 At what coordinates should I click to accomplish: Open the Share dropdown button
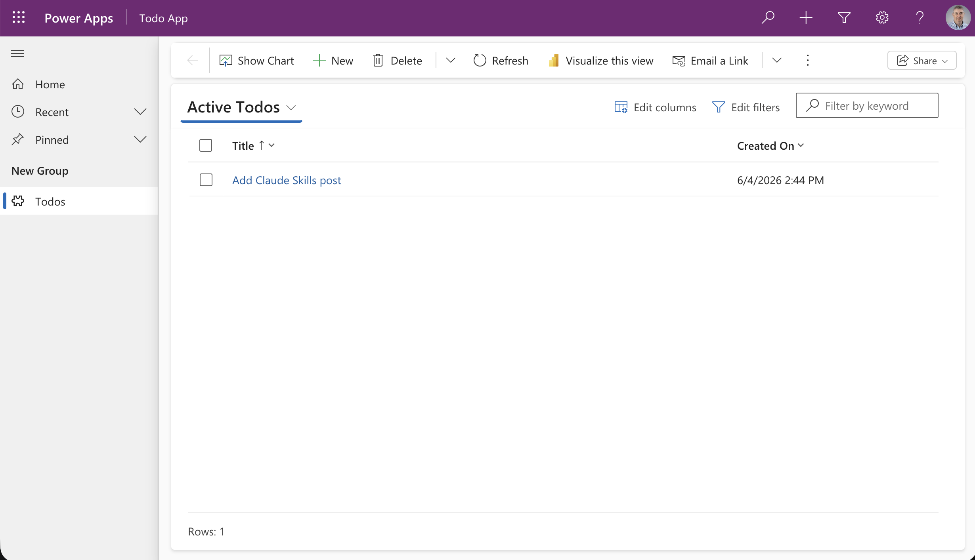[x=922, y=61]
